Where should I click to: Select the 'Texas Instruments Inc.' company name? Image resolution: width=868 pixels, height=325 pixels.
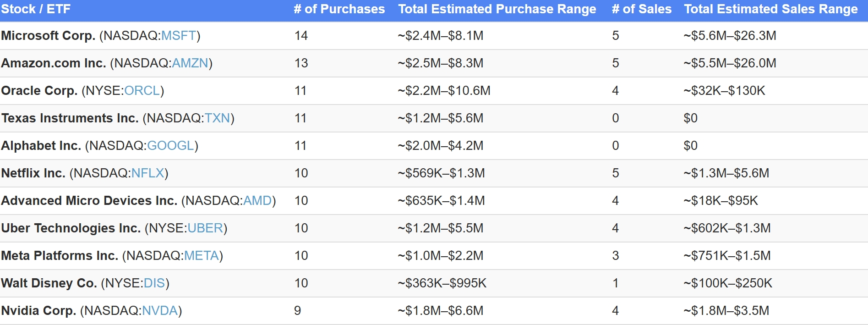click(70, 118)
